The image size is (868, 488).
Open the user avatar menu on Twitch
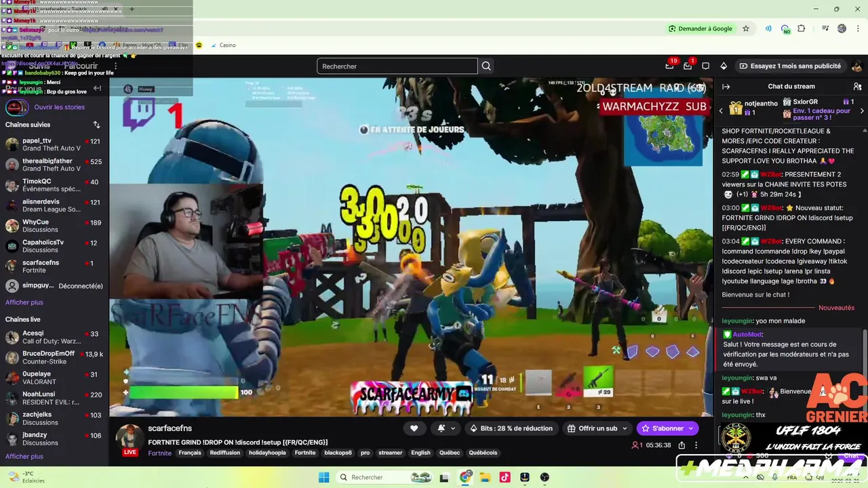coord(857,66)
